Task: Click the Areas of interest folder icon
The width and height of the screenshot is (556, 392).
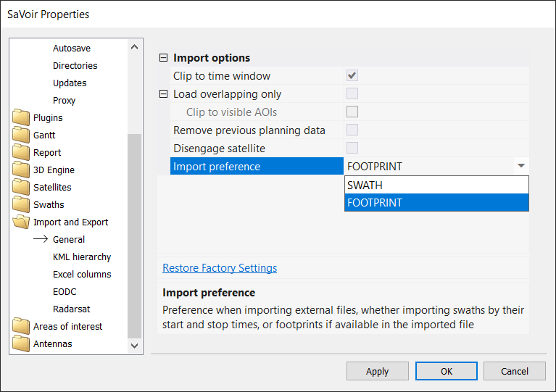Action: (x=21, y=327)
